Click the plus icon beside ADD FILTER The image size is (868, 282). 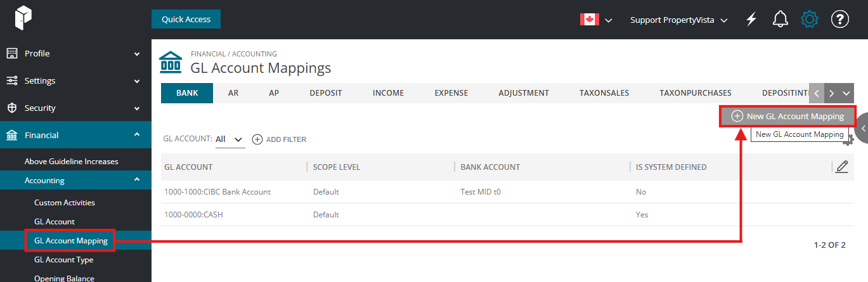pyautogui.click(x=257, y=139)
